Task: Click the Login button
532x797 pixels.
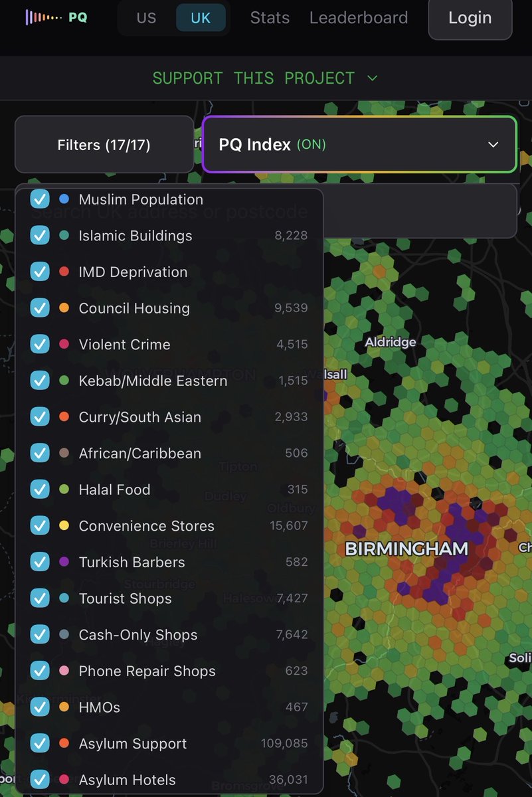Action: point(470,18)
